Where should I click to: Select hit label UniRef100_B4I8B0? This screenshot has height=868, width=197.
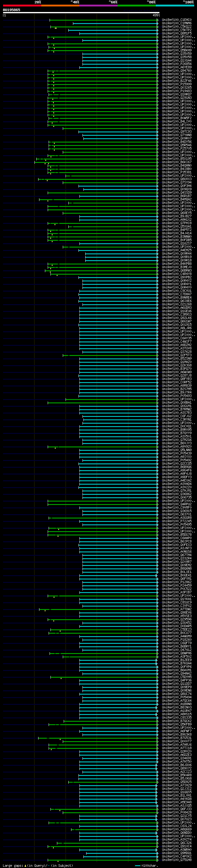pos(176,169)
